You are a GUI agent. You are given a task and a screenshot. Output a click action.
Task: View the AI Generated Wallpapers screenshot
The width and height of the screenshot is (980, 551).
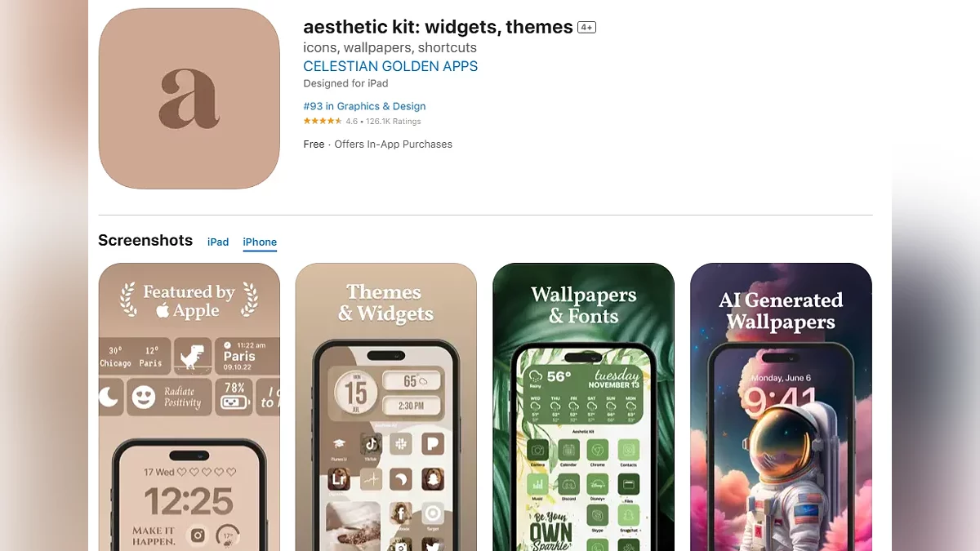(x=781, y=407)
